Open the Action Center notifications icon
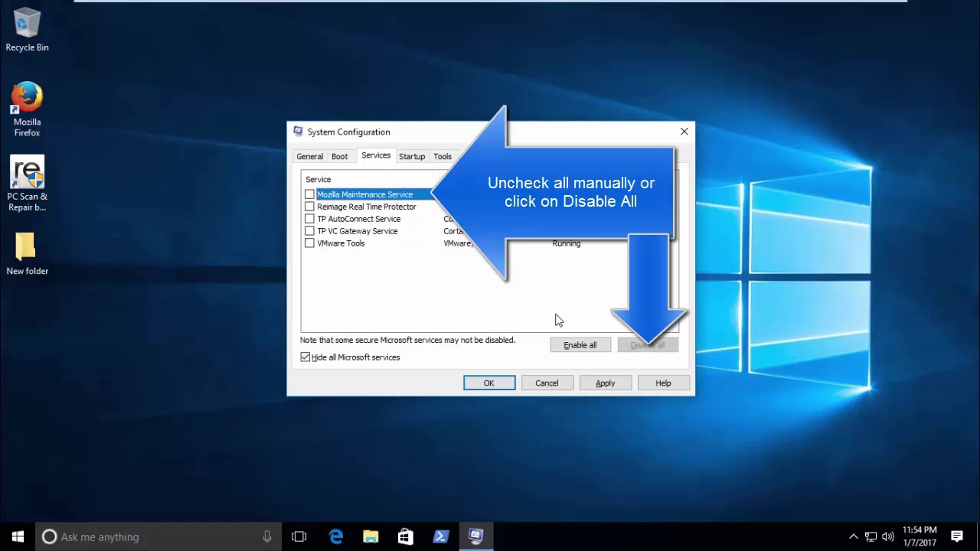This screenshot has width=980, height=551. [957, 536]
